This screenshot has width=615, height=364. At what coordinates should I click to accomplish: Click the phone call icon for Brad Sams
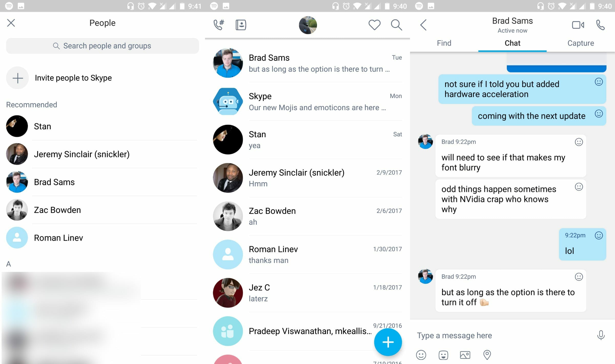600,25
